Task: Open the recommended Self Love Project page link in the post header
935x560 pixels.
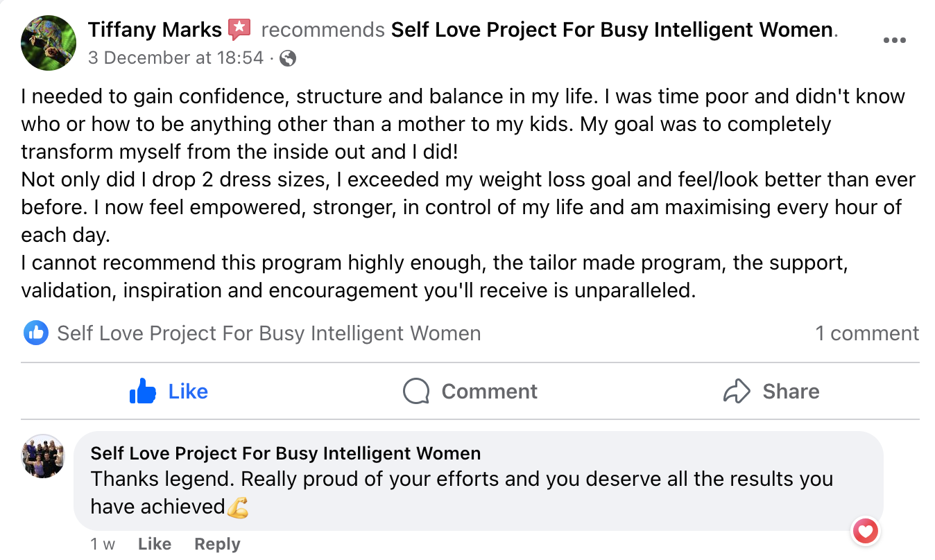Action: point(612,30)
